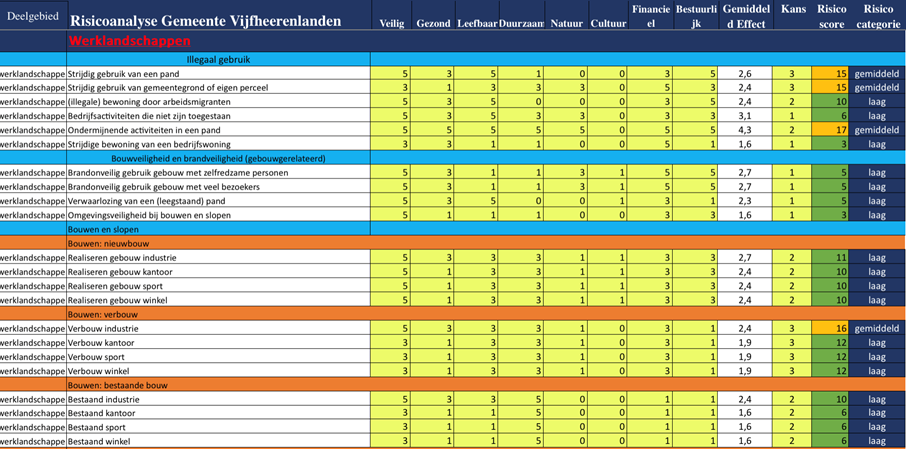Select the Bouwen: bestaande bouw subheading
The width and height of the screenshot is (906, 449).
pos(118,385)
